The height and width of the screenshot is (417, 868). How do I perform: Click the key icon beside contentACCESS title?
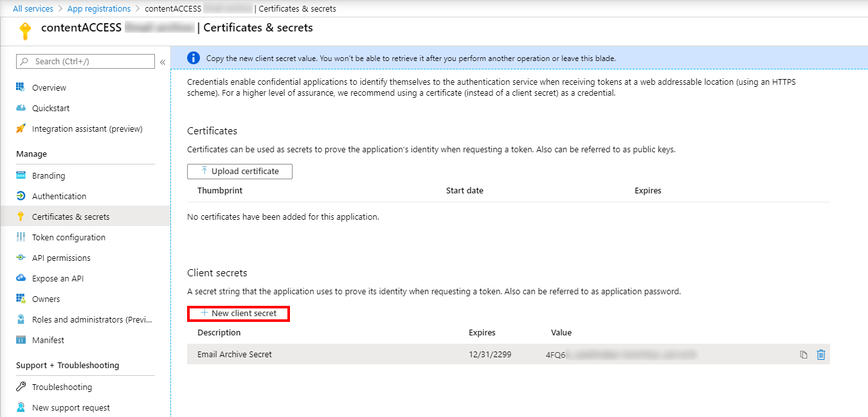pos(25,31)
